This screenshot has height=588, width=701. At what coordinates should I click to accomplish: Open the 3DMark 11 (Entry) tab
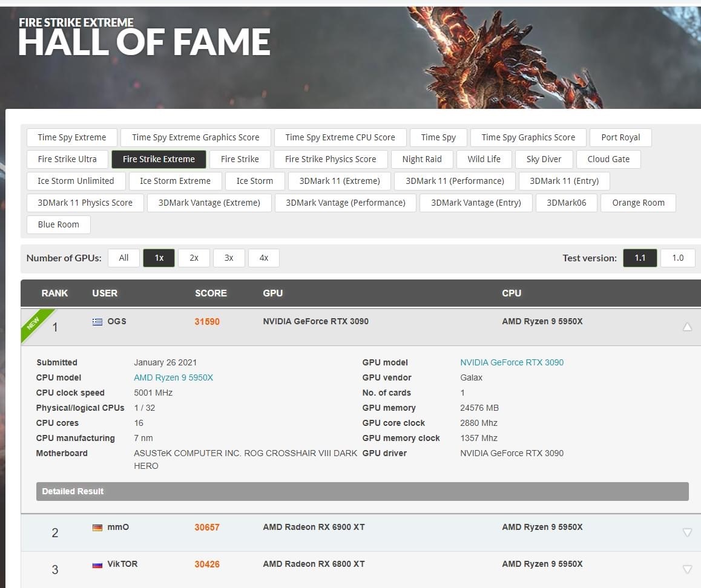[x=564, y=181]
